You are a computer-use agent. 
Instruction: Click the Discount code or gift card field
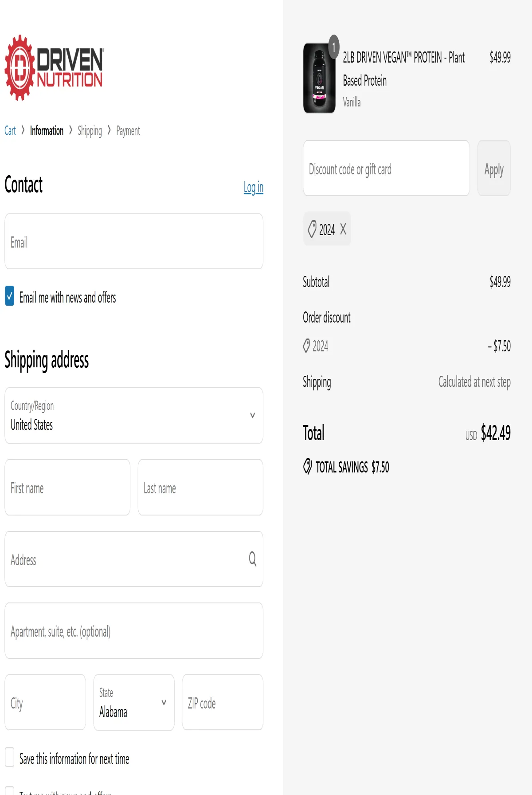(386, 168)
